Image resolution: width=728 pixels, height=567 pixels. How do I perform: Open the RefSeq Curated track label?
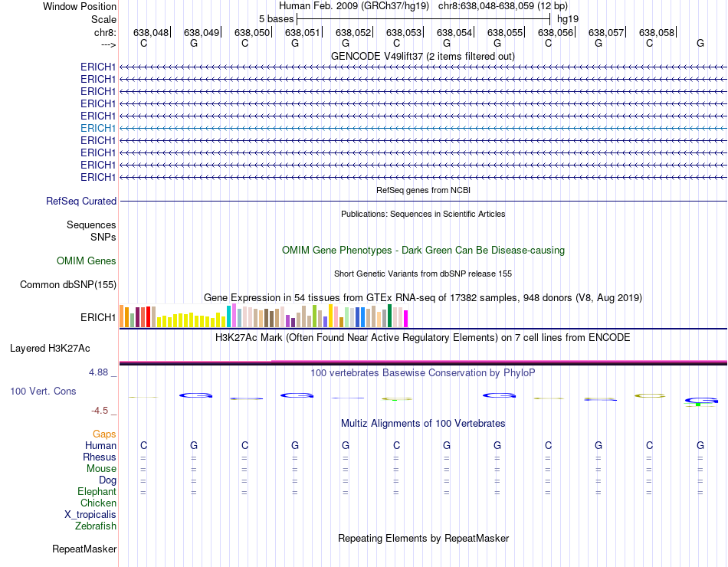[x=81, y=201]
